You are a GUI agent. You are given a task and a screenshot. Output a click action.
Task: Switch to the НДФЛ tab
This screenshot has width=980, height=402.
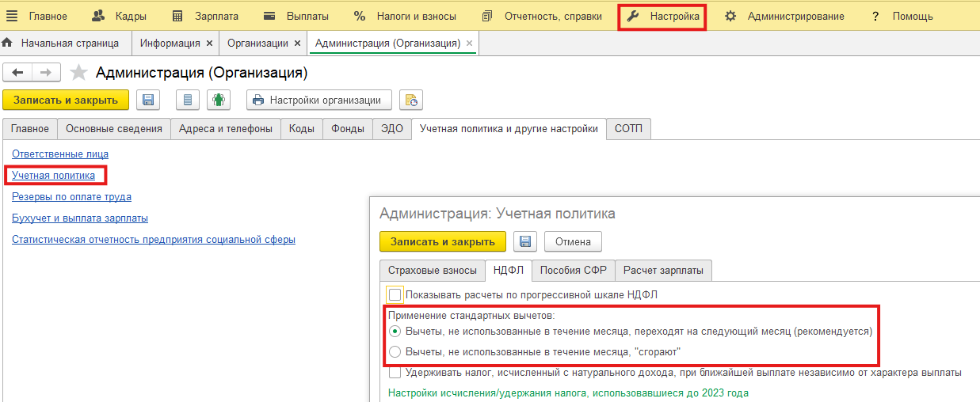coord(508,270)
